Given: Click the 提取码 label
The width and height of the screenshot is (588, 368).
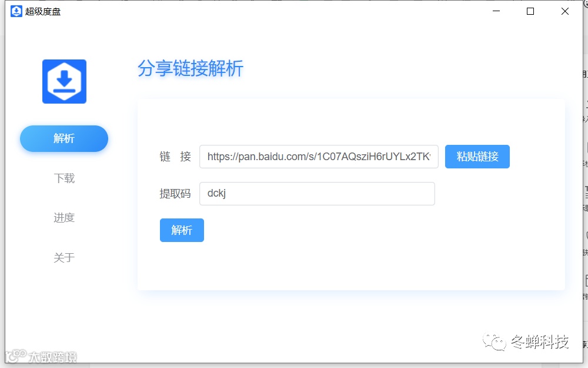Looking at the screenshot, I should 175,194.
